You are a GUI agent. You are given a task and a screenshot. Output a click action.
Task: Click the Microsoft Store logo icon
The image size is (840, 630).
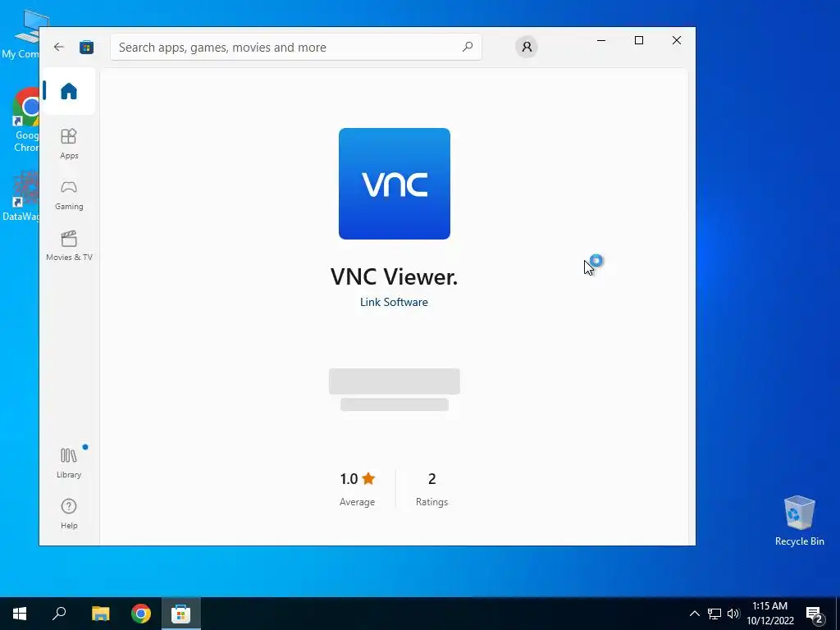[86, 47]
